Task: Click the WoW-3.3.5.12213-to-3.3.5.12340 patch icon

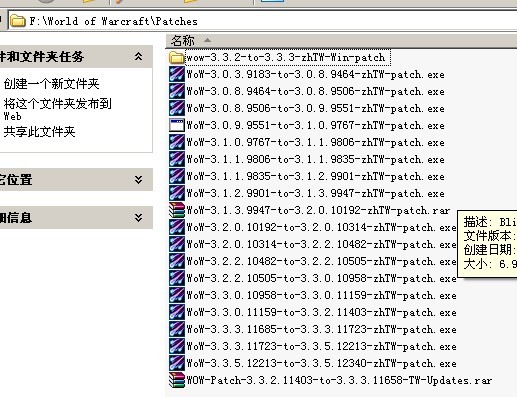Action: (x=177, y=363)
